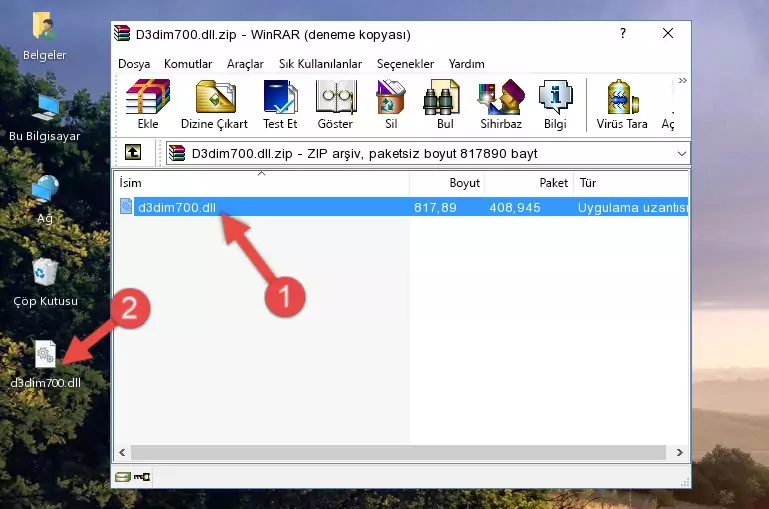Image resolution: width=769 pixels, height=509 pixels.
Task: Click the key password icon in status bar
Action: [142, 477]
